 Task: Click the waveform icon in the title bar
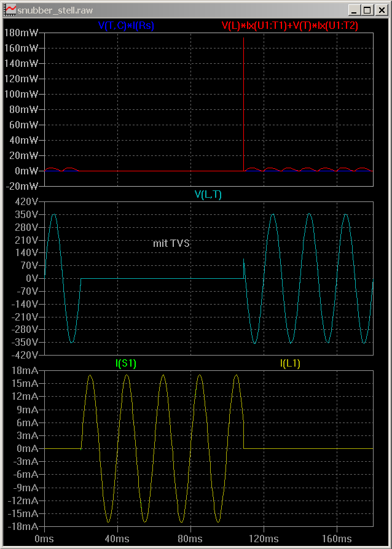[12, 10]
